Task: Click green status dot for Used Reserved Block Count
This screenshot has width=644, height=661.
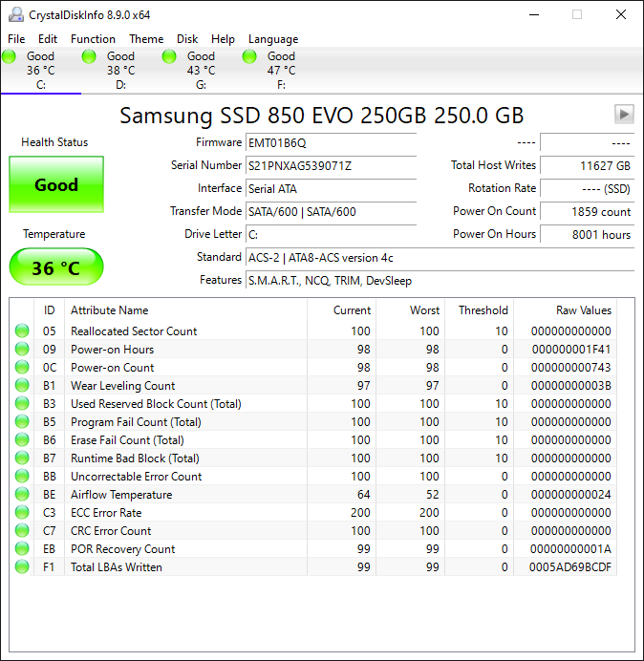Action: point(22,403)
